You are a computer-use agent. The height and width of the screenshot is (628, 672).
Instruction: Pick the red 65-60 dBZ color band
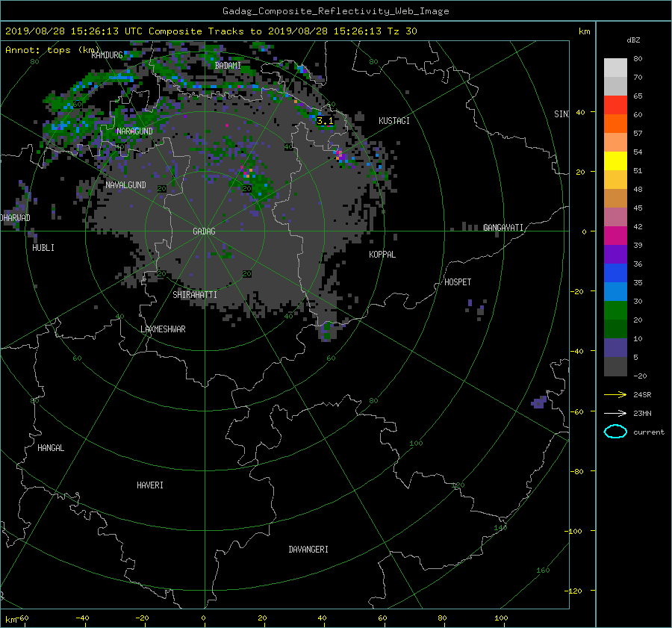[x=615, y=105]
